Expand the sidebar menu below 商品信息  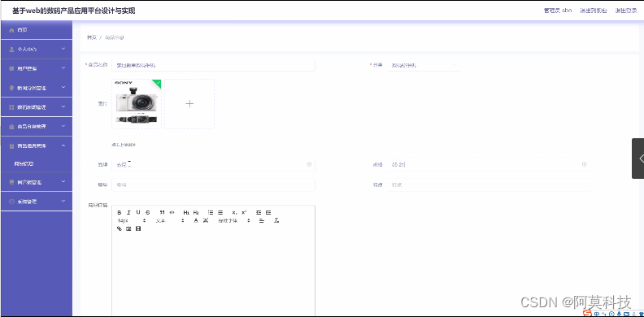point(36,182)
